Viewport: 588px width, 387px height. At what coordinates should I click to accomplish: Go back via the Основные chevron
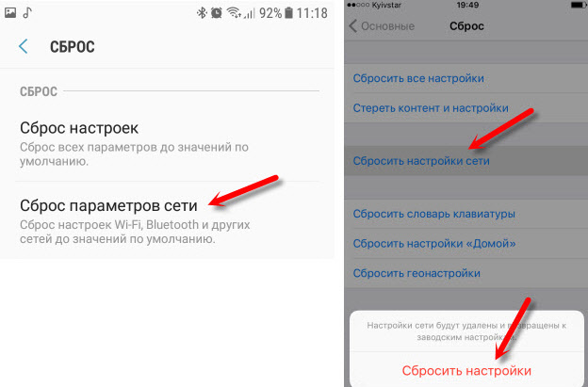383,25
